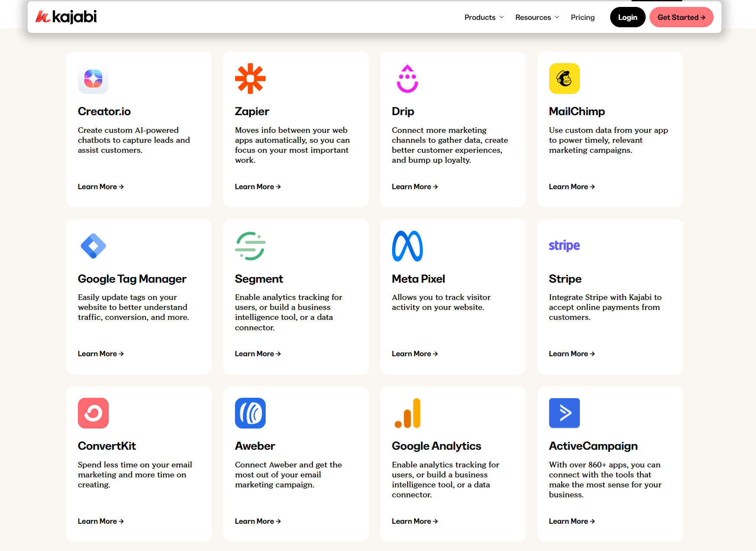The width and height of the screenshot is (756, 551).
Task: Open Learn More under Google Analytics
Action: [x=415, y=521]
